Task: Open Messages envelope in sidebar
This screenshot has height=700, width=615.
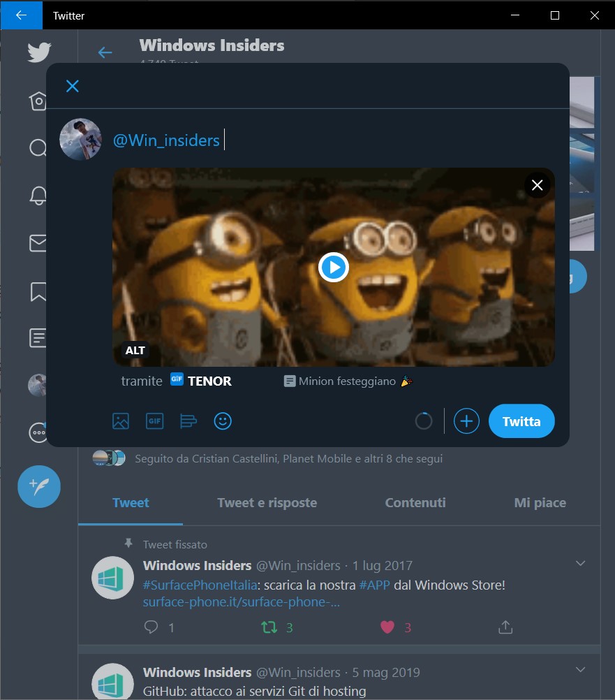Action: coord(38,243)
